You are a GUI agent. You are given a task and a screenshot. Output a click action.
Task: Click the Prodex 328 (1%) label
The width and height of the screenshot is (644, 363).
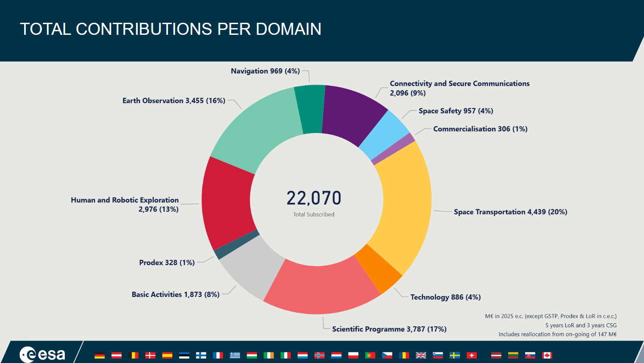[x=167, y=263]
